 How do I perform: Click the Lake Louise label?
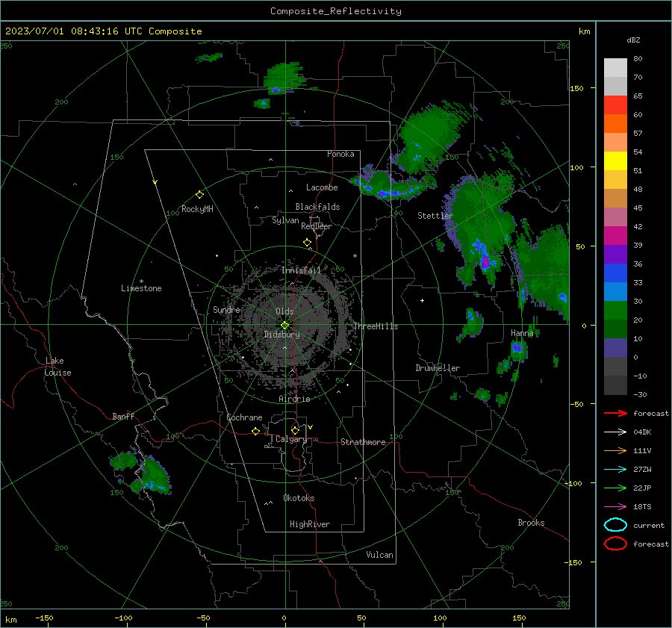click(x=57, y=367)
